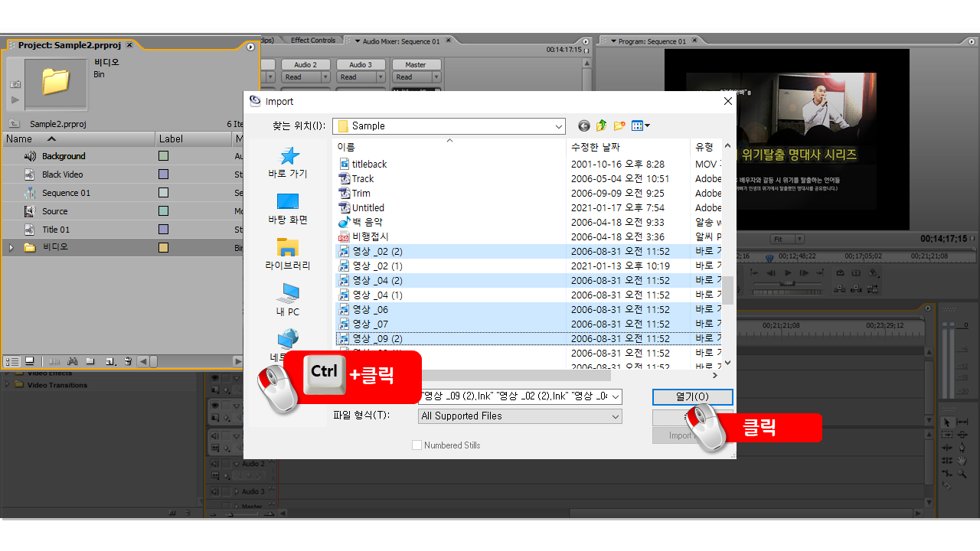This screenshot has width=980, height=551.
Task: Play the Project panel thumbnail preview
Action: (x=15, y=99)
